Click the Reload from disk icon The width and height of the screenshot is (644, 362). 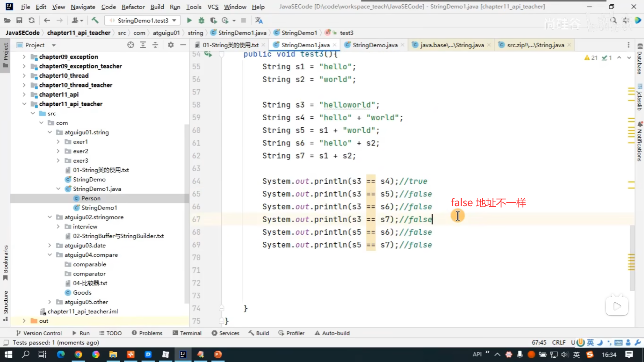click(x=32, y=20)
